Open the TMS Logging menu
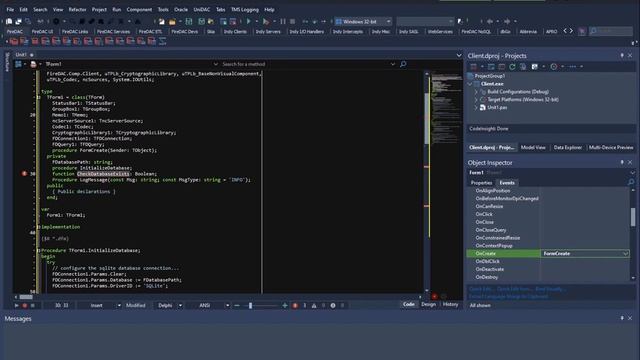Image resolution: width=640 pixels, height=360 pixels. tap(244, 9)
